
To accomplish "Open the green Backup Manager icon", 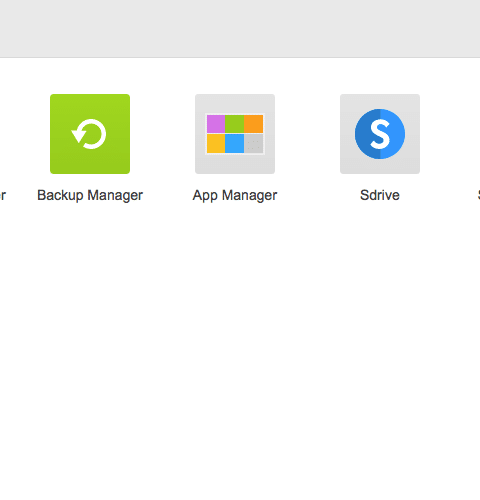I will (x=90, y=134).
